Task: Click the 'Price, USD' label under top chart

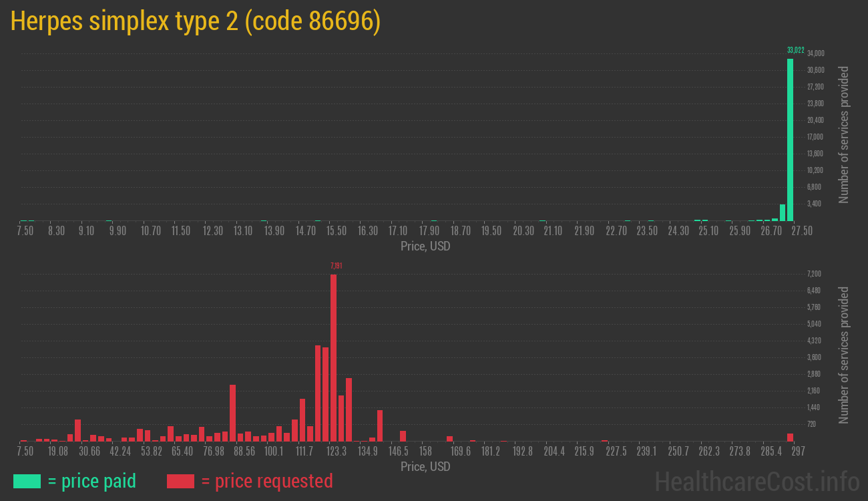Action: click(x=425, y=246)
